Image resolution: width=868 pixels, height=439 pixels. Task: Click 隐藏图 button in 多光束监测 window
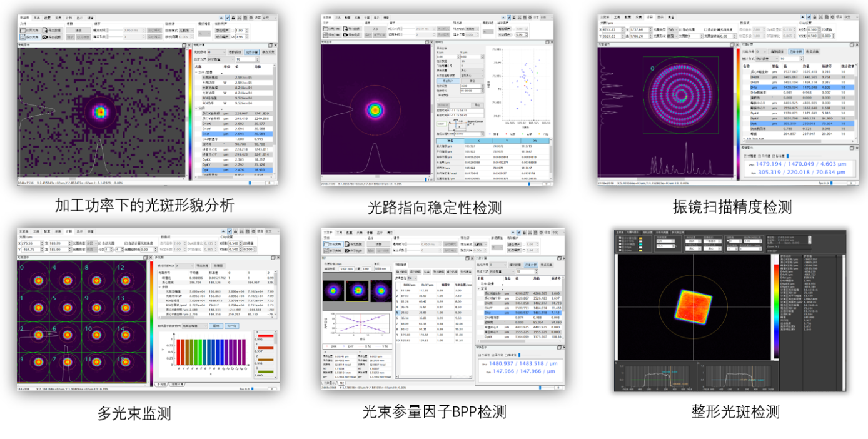pos(218,266)
